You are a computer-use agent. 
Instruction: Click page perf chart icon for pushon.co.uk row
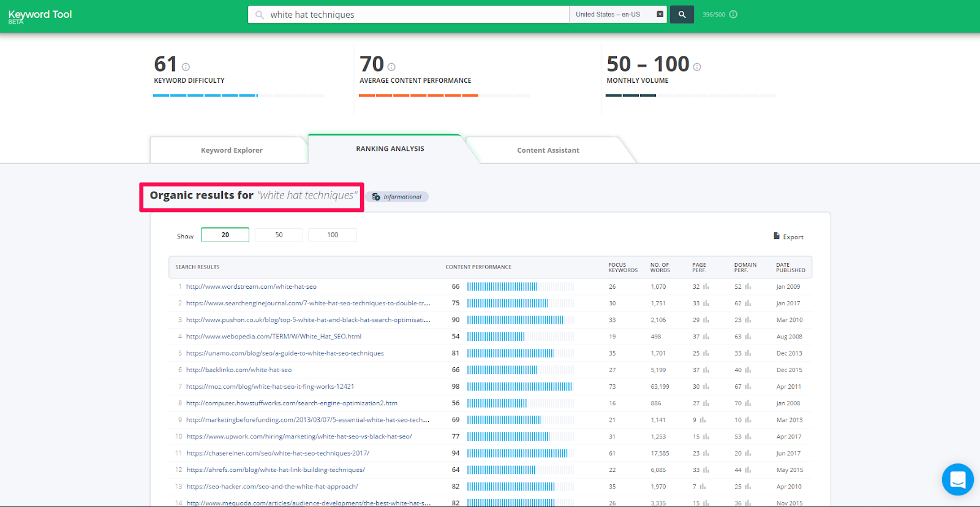coord(706,319)
